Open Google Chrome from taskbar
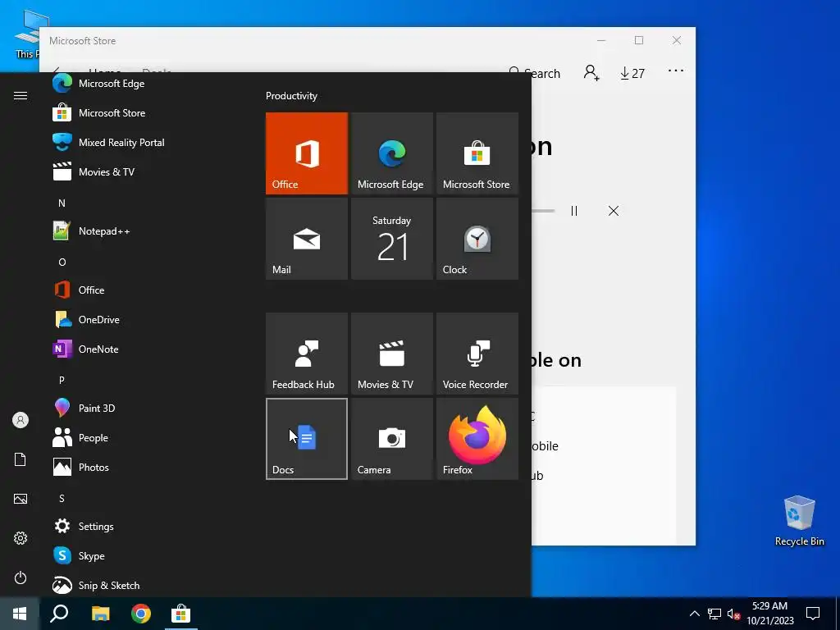Viewport: 840px width, 630px height. pos(141,614)
